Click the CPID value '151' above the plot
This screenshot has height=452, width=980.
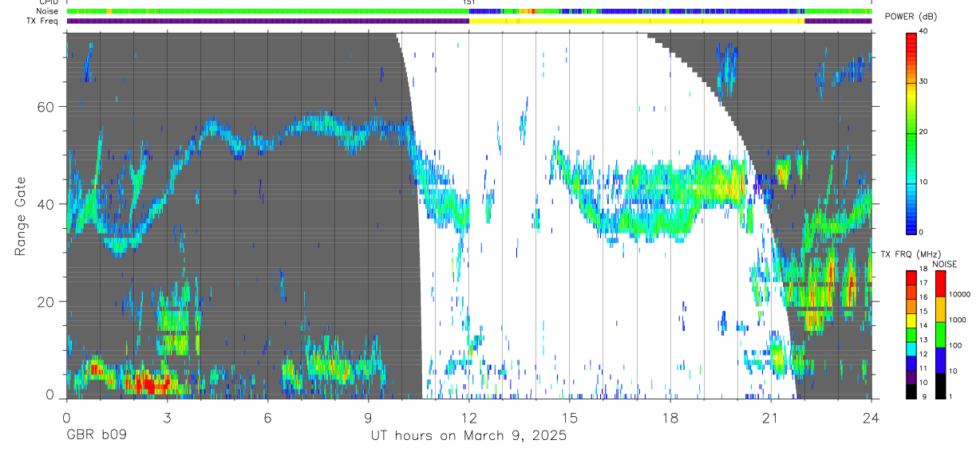point(469,3)
